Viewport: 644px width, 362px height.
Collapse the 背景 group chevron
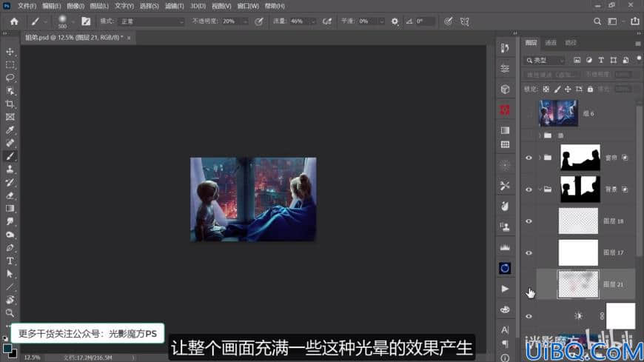click(x=540, y=190)
